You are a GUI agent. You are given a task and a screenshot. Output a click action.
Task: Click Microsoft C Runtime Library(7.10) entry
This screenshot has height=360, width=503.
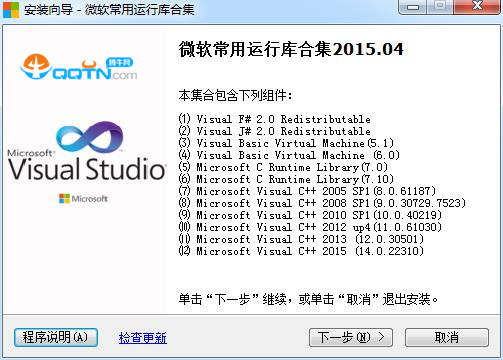click(286, 179)
